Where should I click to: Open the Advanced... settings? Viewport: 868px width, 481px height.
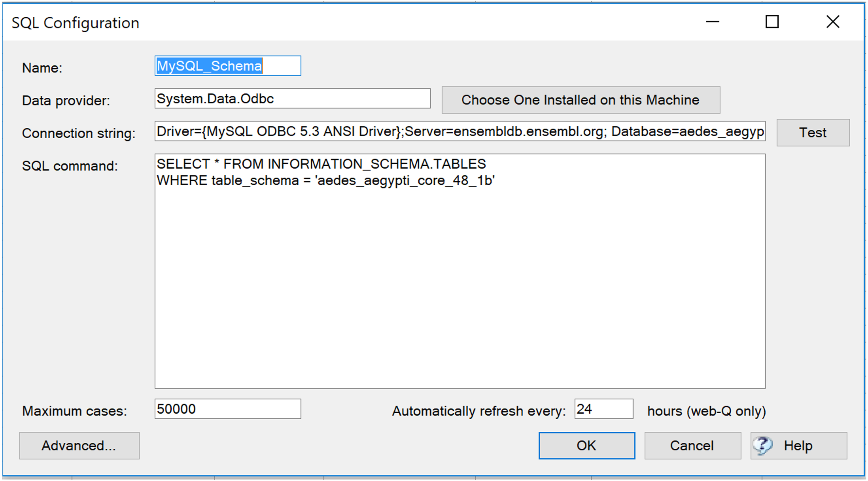point(79,446)
